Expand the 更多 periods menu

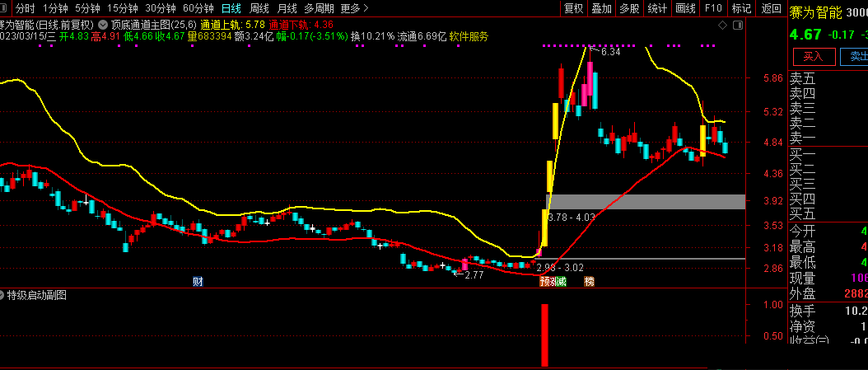[354, 8]
